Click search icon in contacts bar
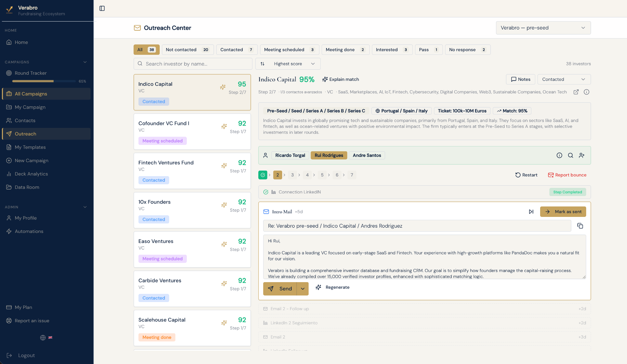The width and height of the screenshot is (627, 364). (x=571, y=155)
